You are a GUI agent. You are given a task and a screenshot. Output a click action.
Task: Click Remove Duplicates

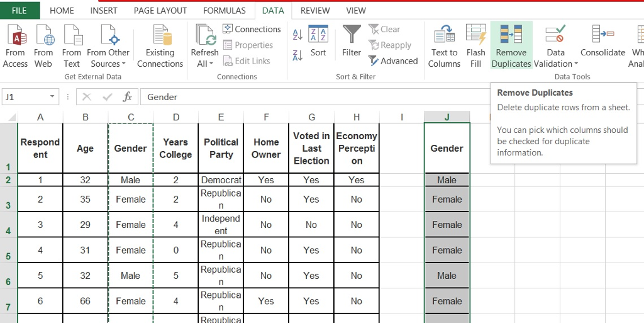511,45
